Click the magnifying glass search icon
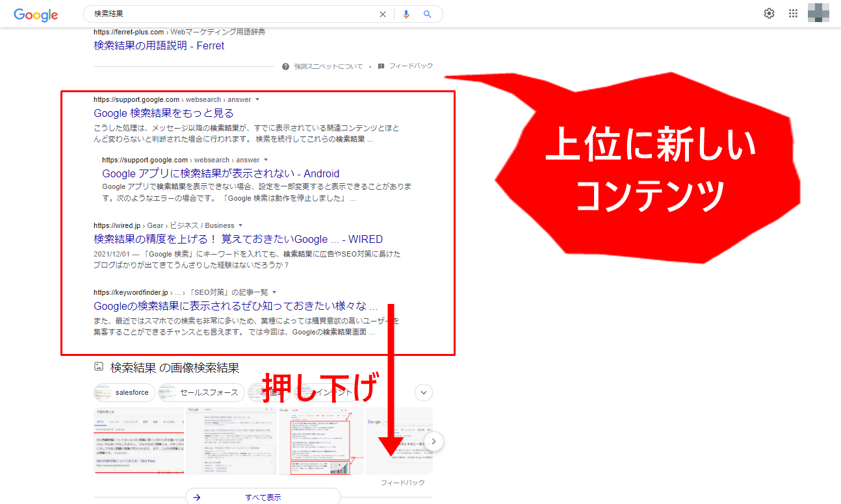841x504 pixels. (x=427, y=14)
